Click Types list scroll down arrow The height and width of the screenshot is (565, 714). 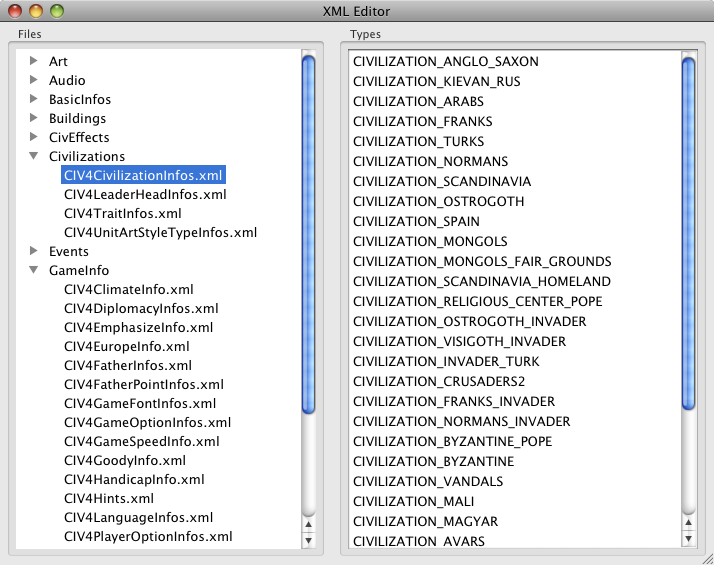point(688,539)
